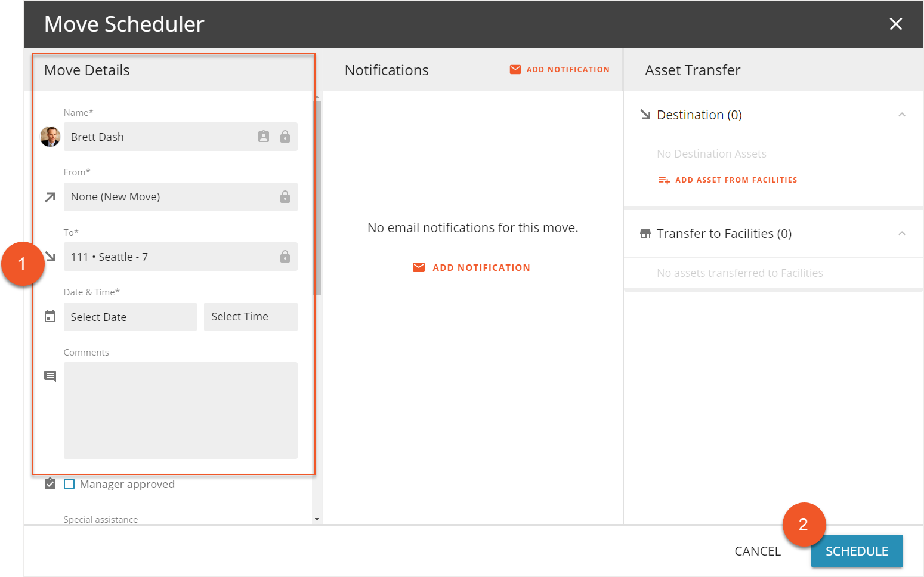The height and width of the screenshot is (577, 924).
Task: Toggle the lock on the Name field
Action: coord(285,137)
